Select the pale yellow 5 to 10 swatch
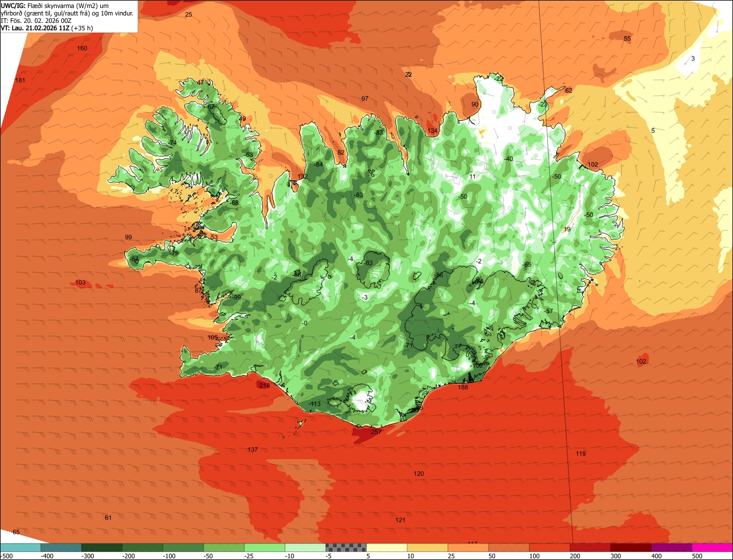733x560 pixels. coord(387,547)
